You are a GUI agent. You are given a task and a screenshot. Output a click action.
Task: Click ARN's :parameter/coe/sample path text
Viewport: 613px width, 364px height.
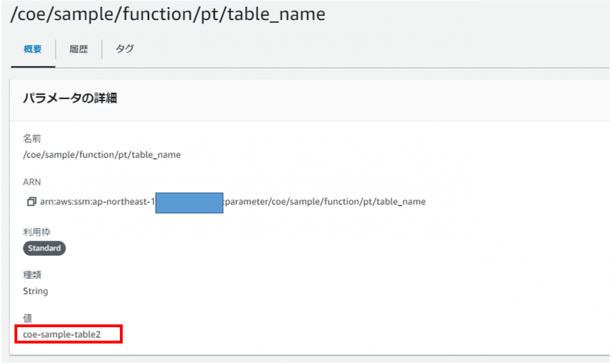(x=325, y=202)
